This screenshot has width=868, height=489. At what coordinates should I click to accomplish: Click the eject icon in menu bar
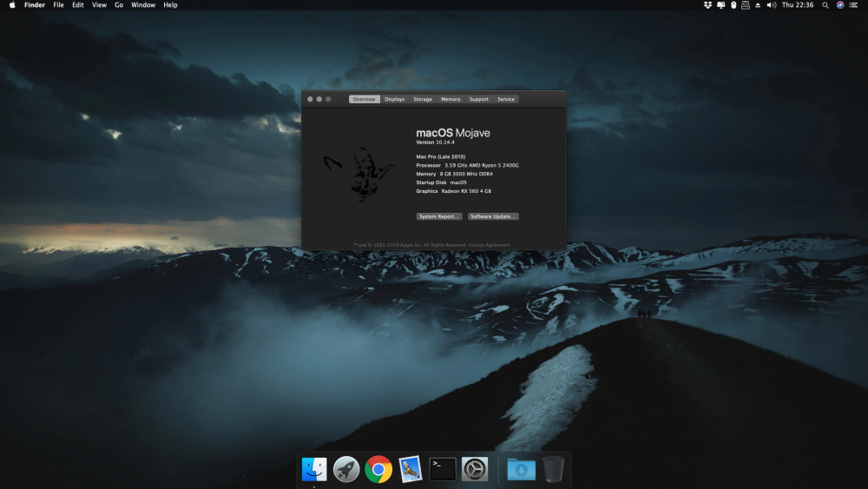[758, 5]
